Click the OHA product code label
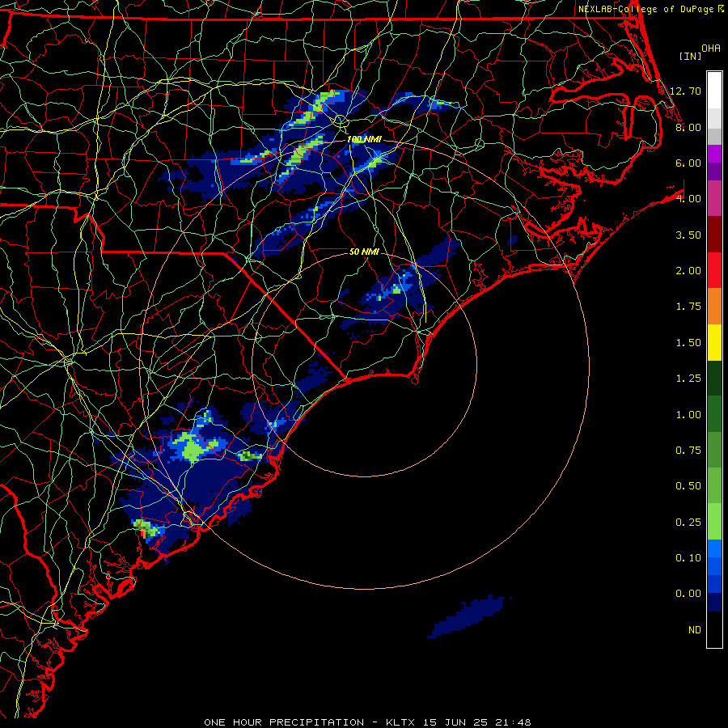 click(x=711, y=49)
